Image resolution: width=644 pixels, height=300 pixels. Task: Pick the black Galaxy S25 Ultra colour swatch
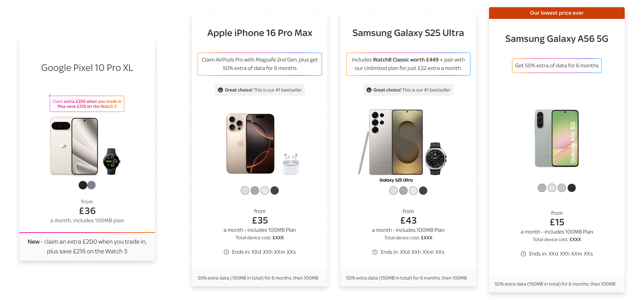click(423, 191)
